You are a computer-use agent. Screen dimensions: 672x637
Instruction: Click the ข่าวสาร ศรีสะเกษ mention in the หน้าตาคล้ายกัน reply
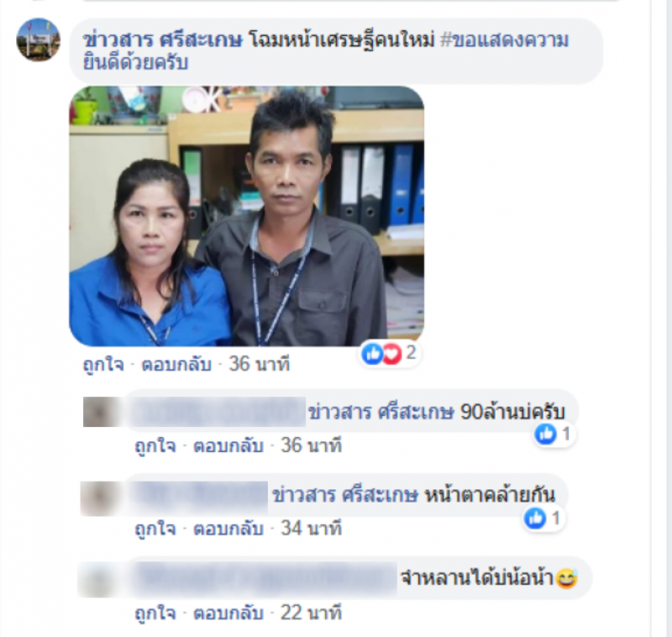345,495
